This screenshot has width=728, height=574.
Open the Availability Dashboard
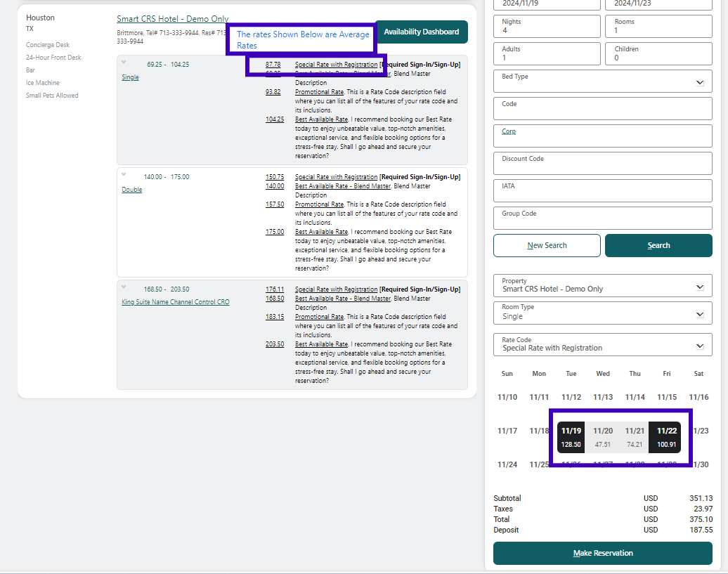421,32
